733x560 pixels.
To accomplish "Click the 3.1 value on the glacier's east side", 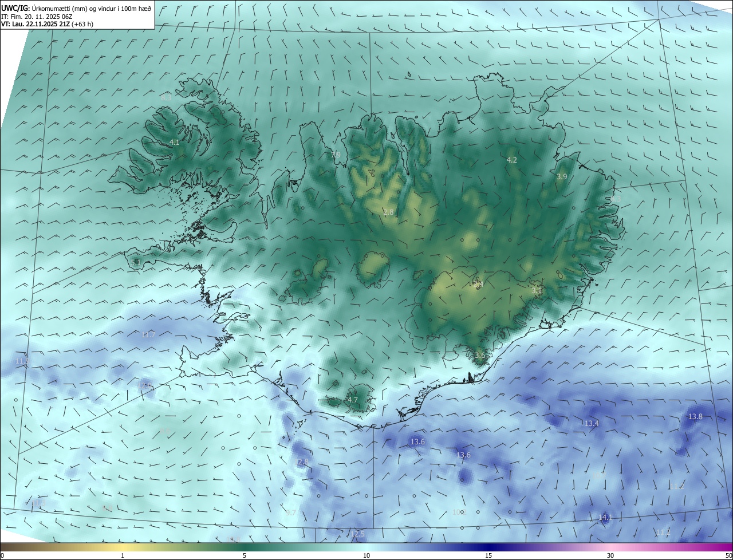I will 536,291.
